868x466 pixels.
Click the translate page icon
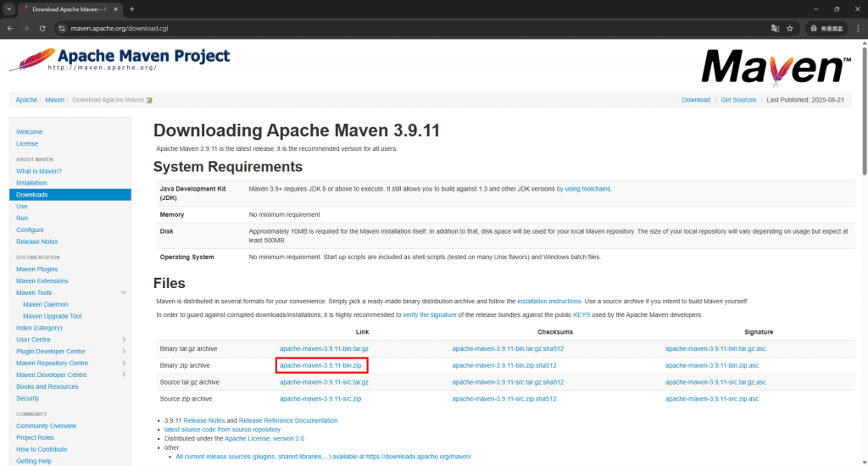click(775, 28)
